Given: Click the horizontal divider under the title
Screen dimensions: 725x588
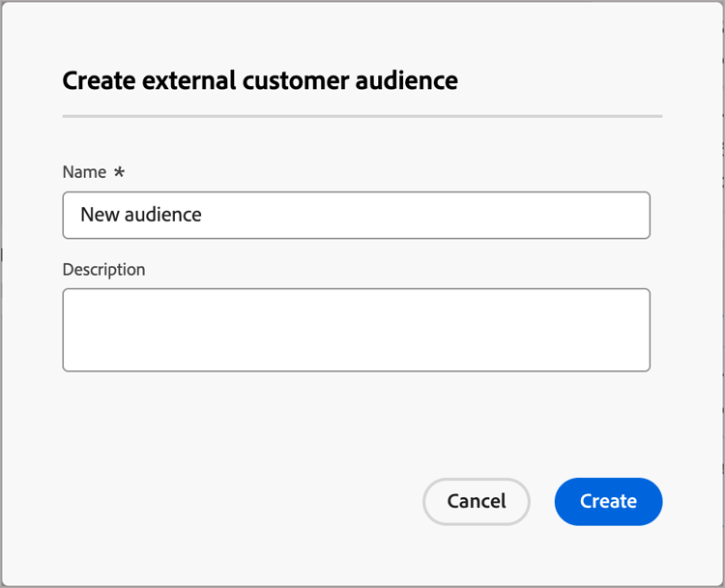Looking at the screenshot, I should [x=362, y=116].
